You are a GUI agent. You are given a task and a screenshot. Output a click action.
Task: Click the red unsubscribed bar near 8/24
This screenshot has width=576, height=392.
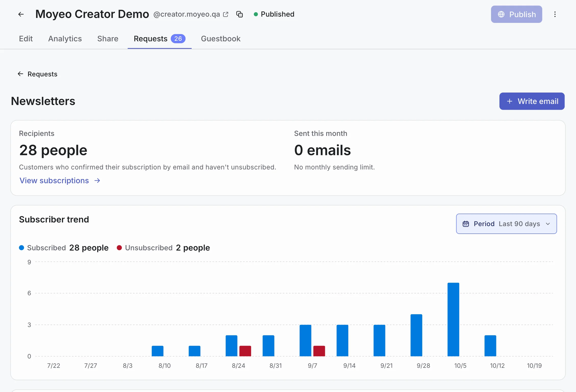pos(245,351)
